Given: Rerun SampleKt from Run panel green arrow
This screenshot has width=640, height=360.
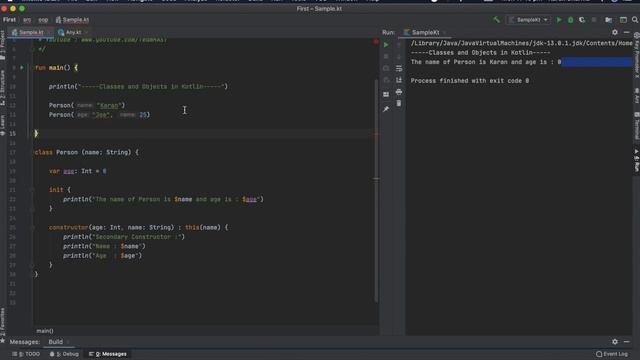Looking at the screenshot, I should point(386,44).
